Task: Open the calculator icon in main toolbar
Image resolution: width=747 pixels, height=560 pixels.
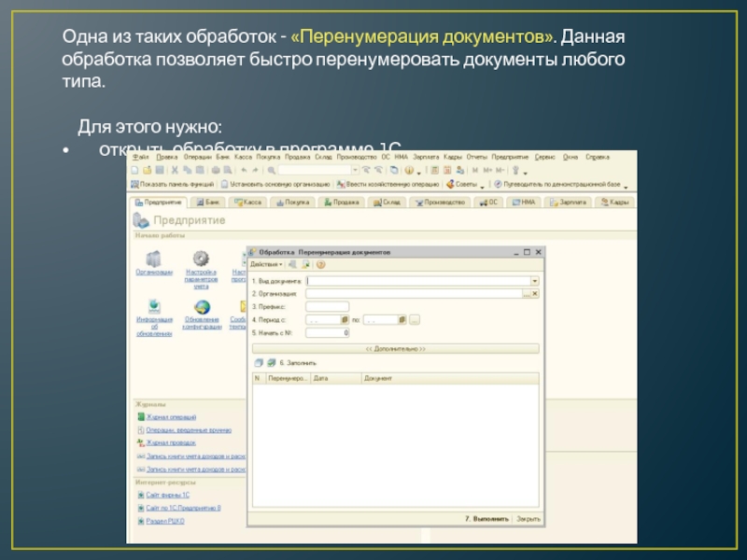Action: pos(435,170)
